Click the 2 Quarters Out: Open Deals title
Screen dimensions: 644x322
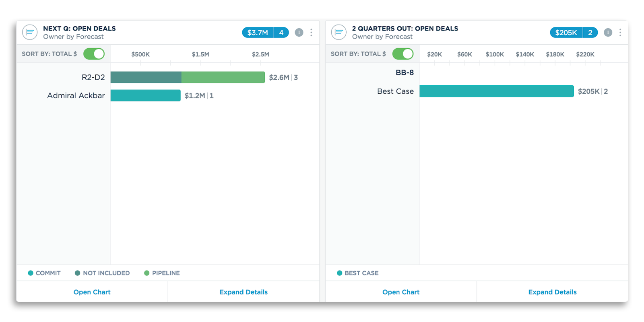[x=405, y=29]
